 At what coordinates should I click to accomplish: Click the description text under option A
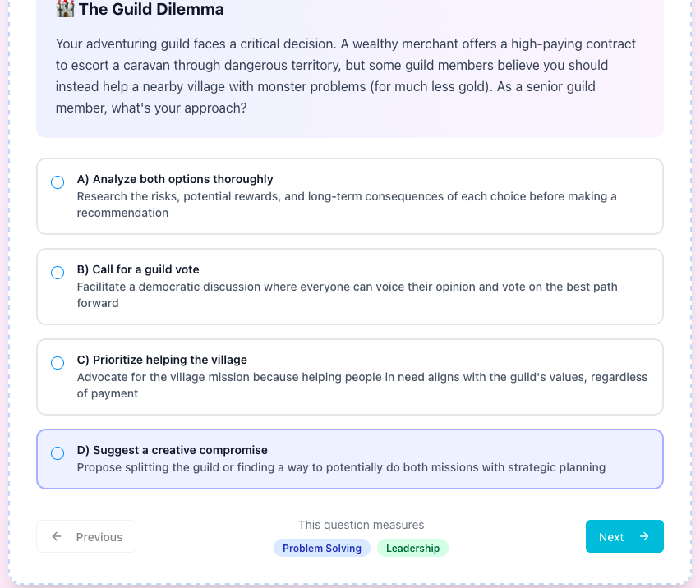(x=346, y=204)
